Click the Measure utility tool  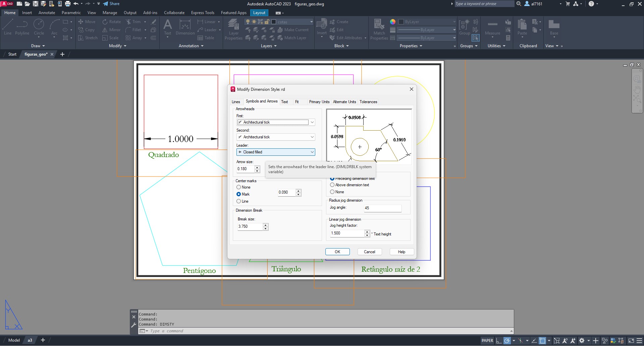coord(492,27)
